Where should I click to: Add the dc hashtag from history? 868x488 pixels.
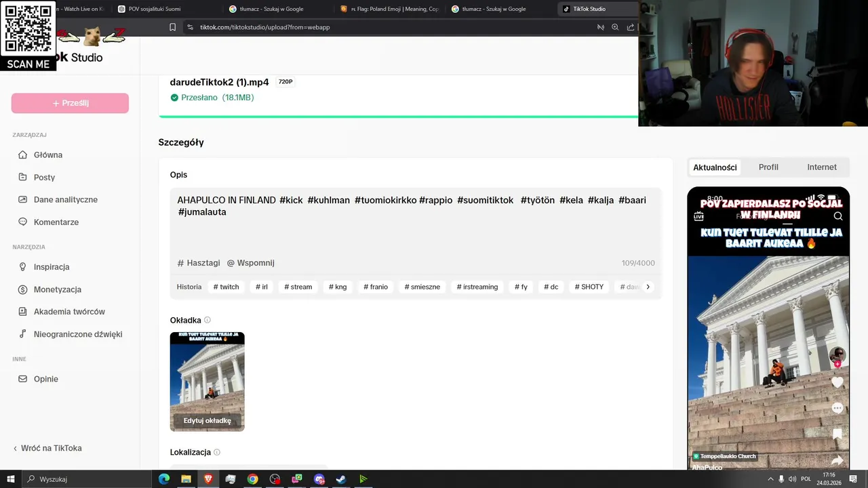point(551,287)
